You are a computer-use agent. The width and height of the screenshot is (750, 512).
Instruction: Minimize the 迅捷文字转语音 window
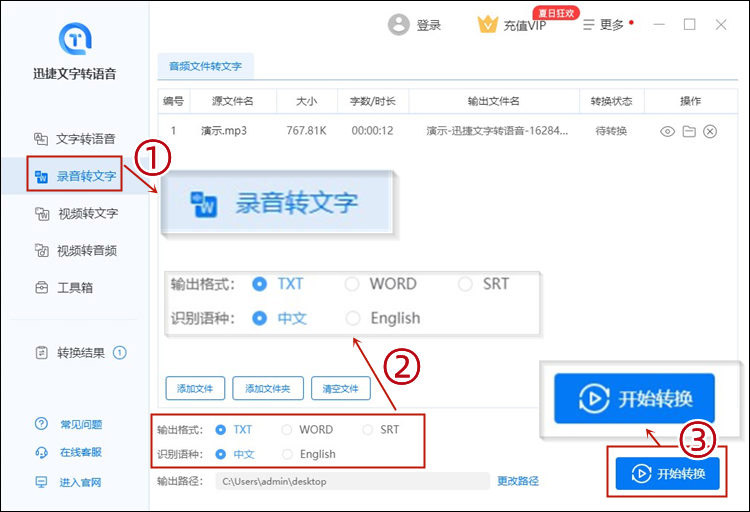(659, 24)
